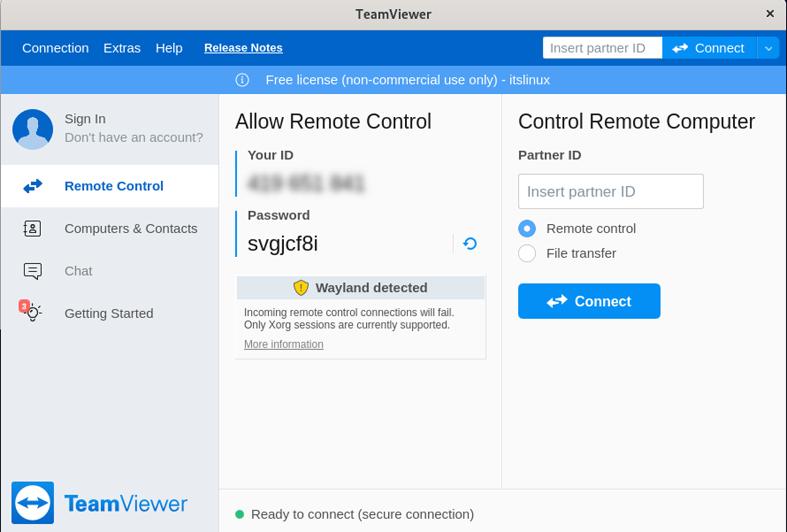This screenshot has width=787, height=532.
Task: Select the Remote control radio option
Action: [527, 229]
